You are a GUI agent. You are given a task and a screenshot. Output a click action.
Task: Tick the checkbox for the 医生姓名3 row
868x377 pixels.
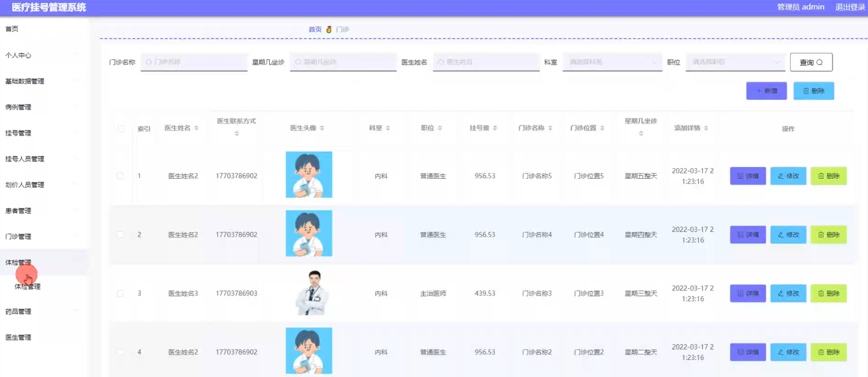tap(120, 293)
